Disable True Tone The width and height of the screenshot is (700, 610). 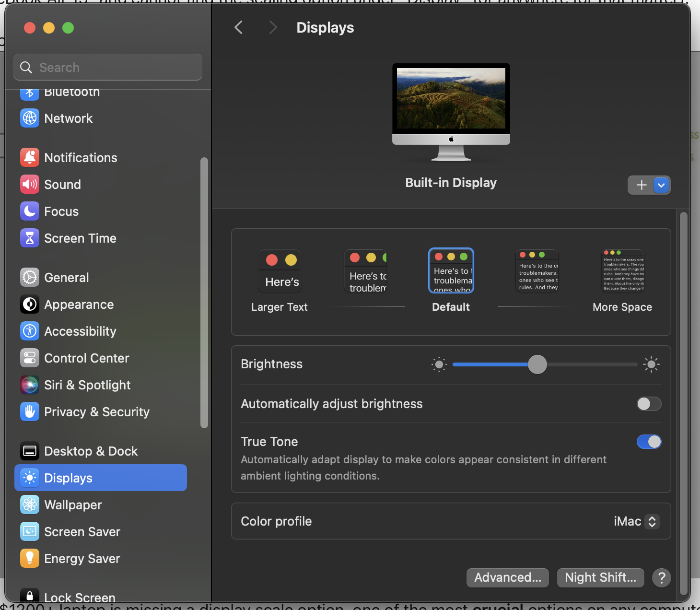tap(649, 442)
